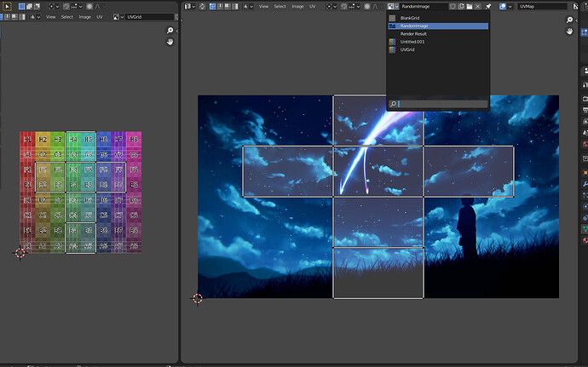Open the UV menu in the left editor
The image size is (588, 367).
[100, 17]
